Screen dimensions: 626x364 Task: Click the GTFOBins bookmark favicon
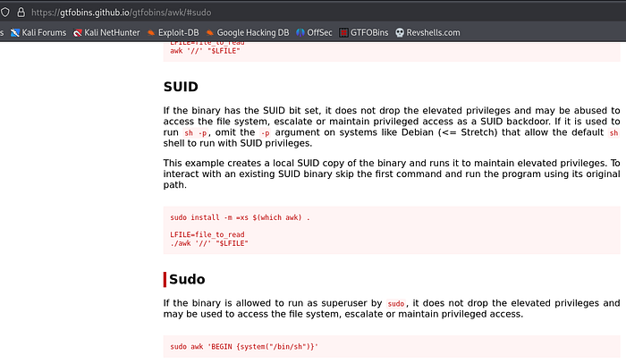[x=343, y=33]
